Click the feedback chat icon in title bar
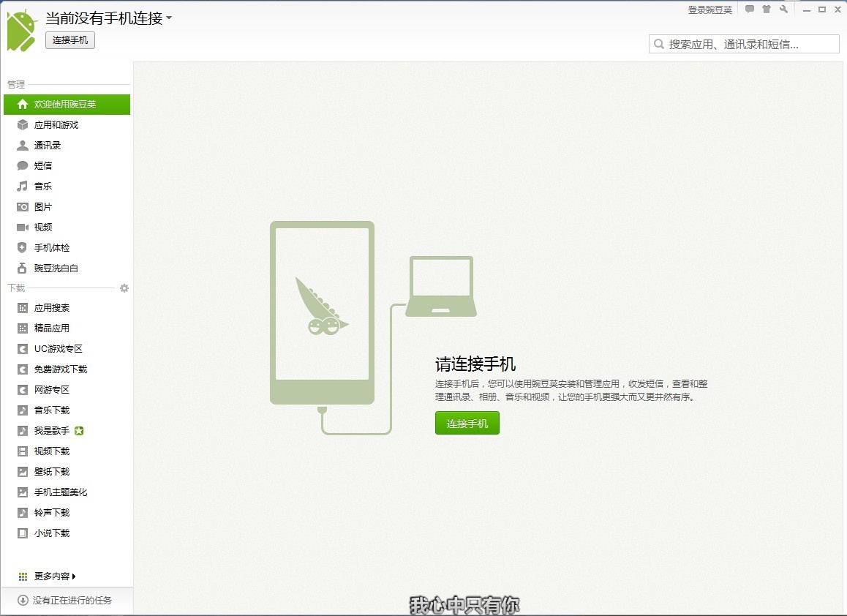847x616 pixels. (749, 10)
